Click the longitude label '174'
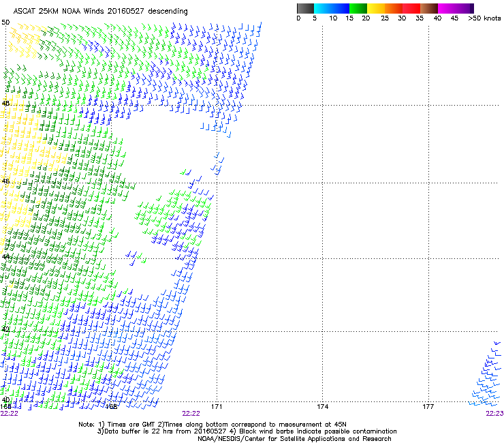This screenshot has height=443, width=504. 322,407
